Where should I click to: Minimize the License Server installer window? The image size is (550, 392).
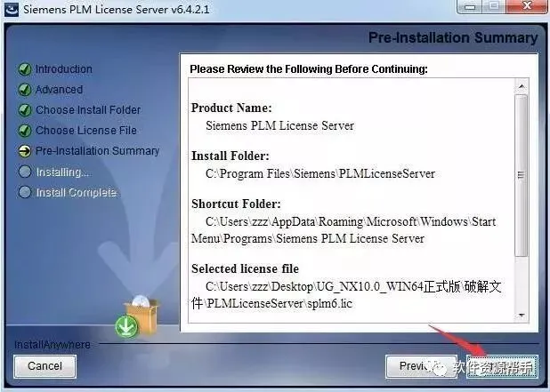pos(471,6)
